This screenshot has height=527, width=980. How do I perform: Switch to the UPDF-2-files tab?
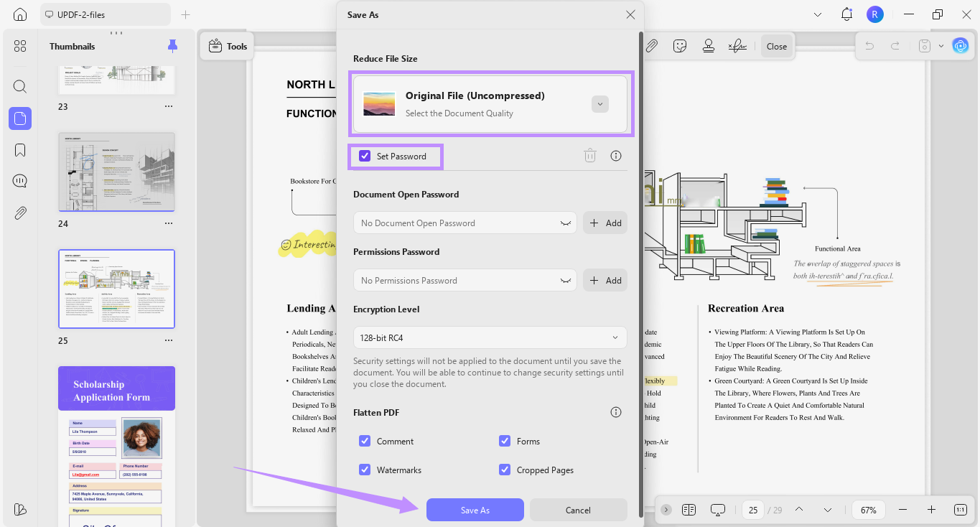click(x=106, y=14)
